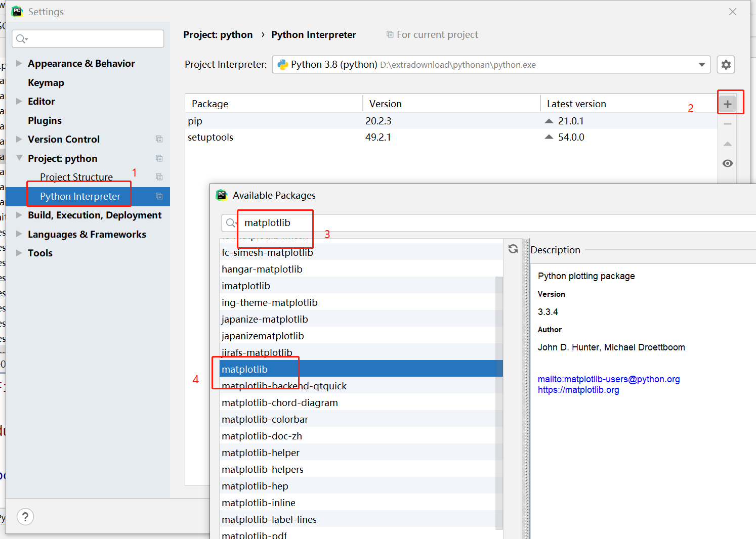Select jirafs-matplotlib package

point(357,352)
